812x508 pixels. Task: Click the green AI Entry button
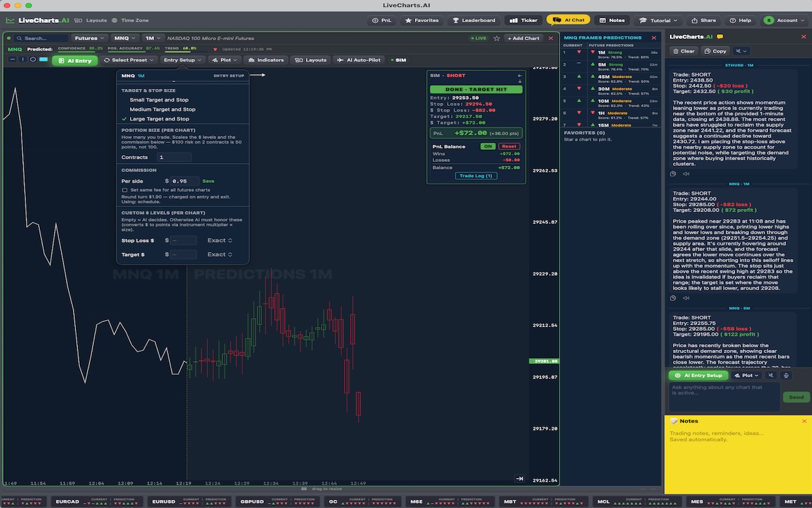(x=75, y=60)
